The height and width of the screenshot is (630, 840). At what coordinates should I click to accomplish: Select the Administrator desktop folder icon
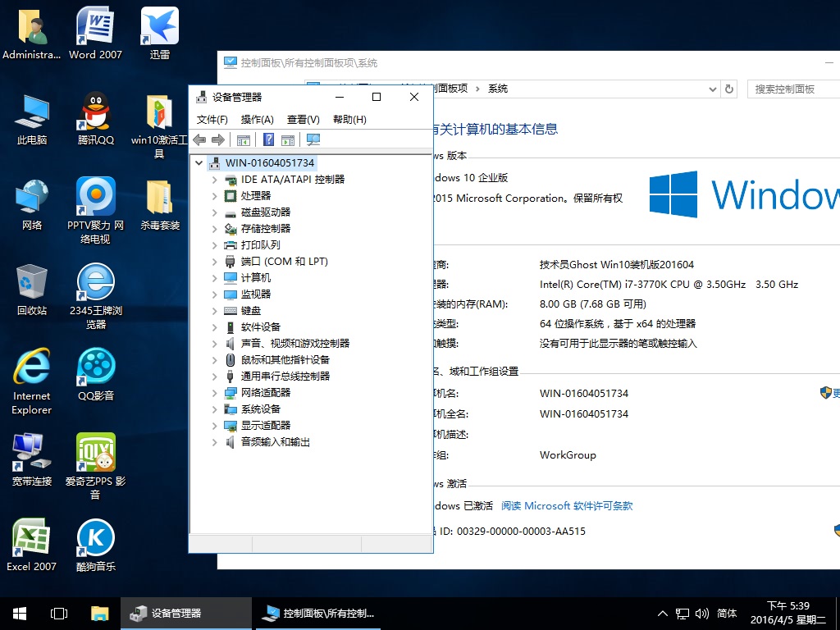coord(32,33)
